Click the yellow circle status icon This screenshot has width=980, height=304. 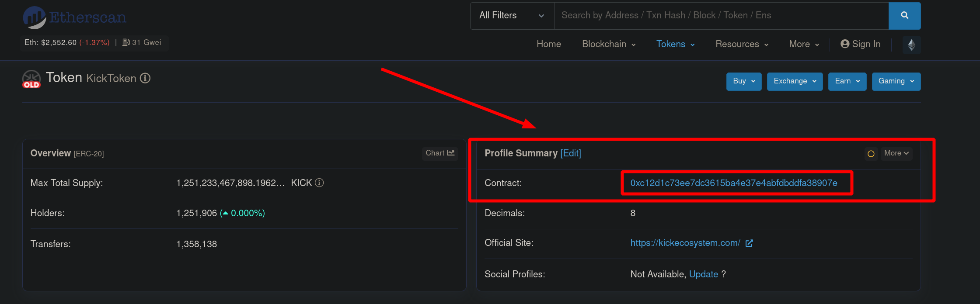coord(871,154)
